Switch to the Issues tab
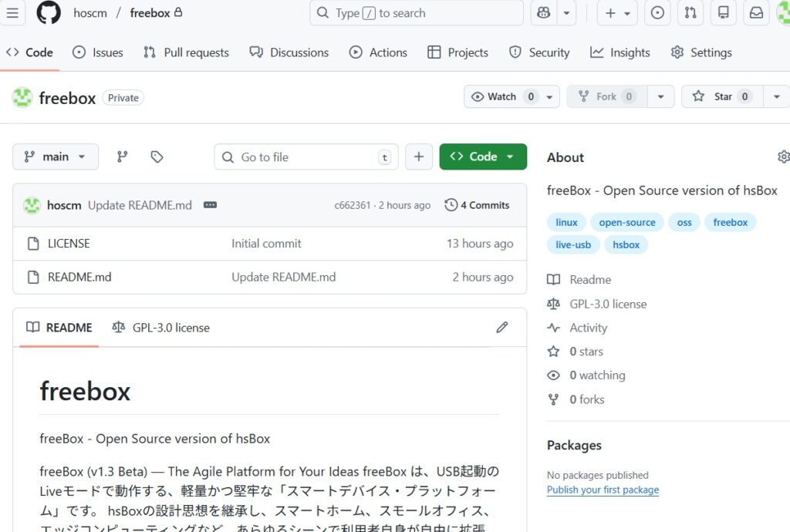This screenshot has width=790, height=532. click(x=99, y=52)
